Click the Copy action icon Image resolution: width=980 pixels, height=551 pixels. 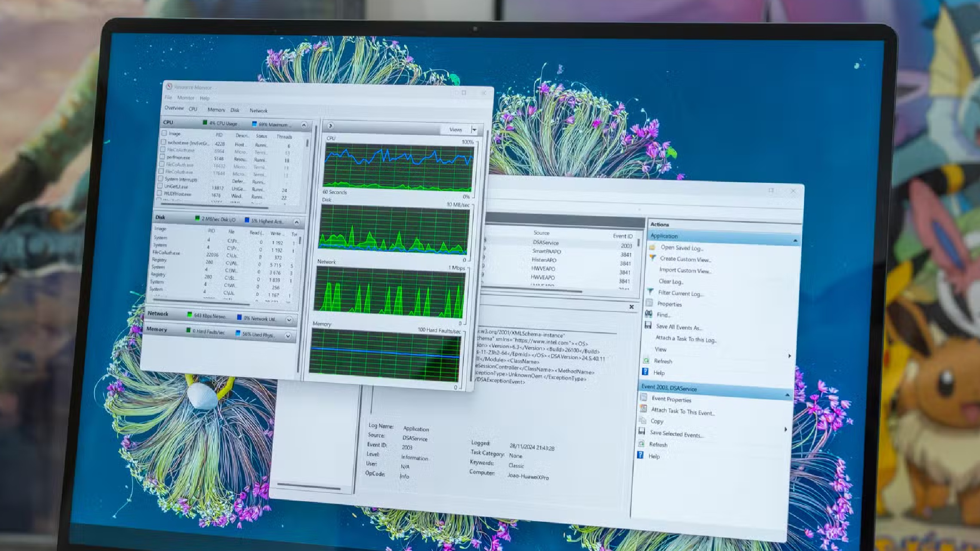[643, 420]
